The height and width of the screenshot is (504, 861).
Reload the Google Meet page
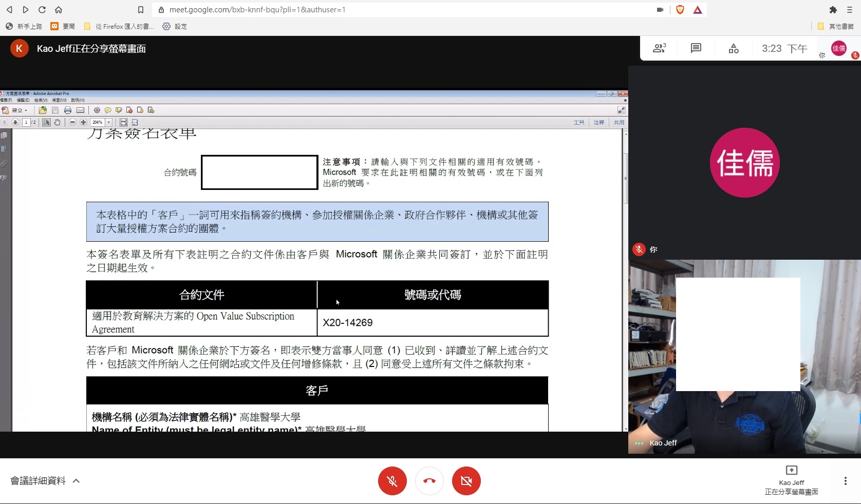coord(42,10)
